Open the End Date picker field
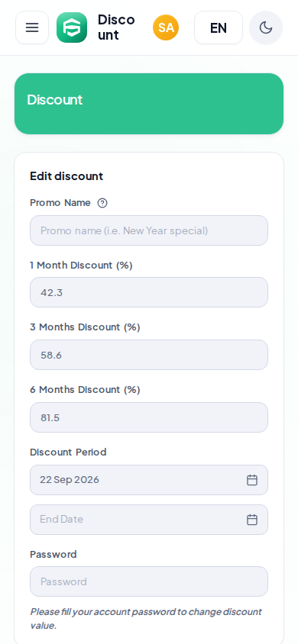Viewport: 298px width, 644px height. tap(149, 520)
